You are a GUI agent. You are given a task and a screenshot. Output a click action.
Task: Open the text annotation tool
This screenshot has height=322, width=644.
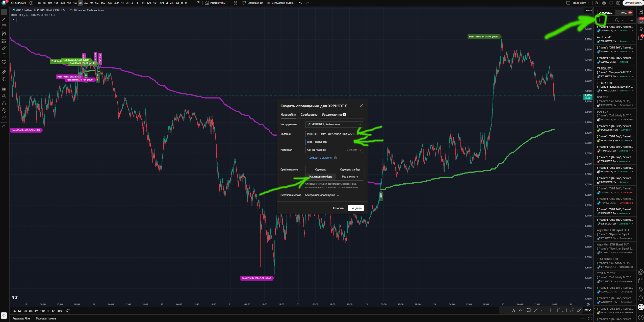tap(4, 55)
